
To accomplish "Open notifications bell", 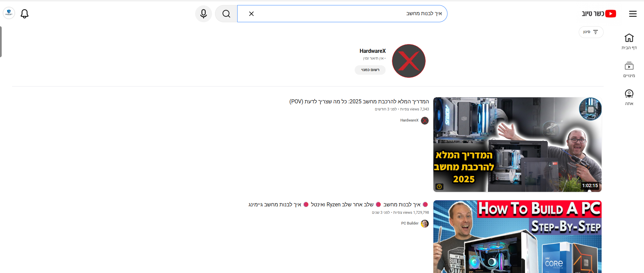I will (25, 14).
